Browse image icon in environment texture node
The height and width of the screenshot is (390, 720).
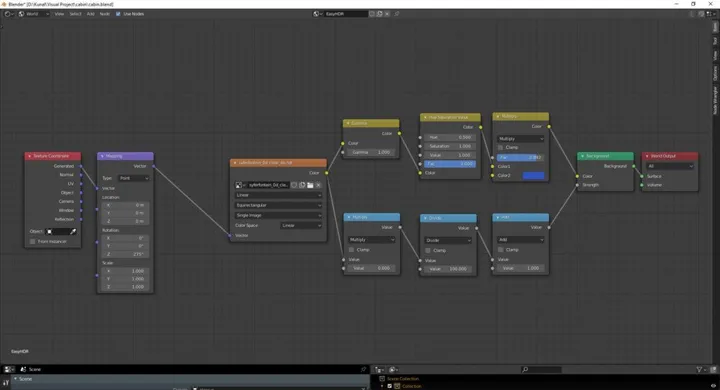click(x=240, y=185)
